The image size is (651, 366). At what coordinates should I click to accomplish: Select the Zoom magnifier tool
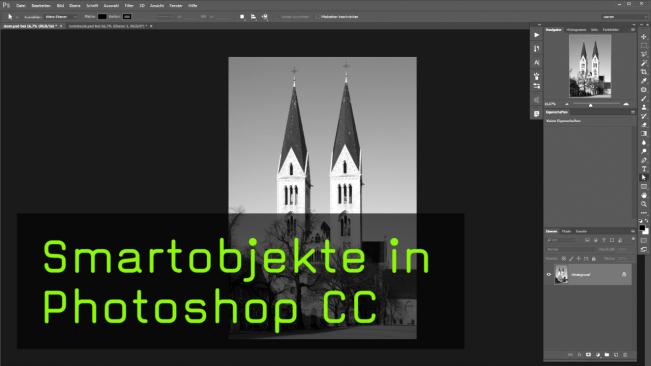pos(644,204)
